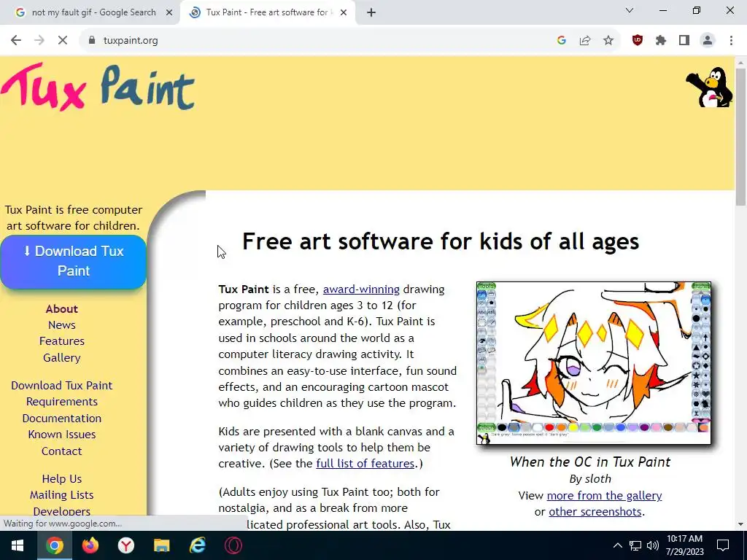This screenshot has width=747, height=560.
Task: Open the clock showing 10:17 AM
Action: coord(684,545)
